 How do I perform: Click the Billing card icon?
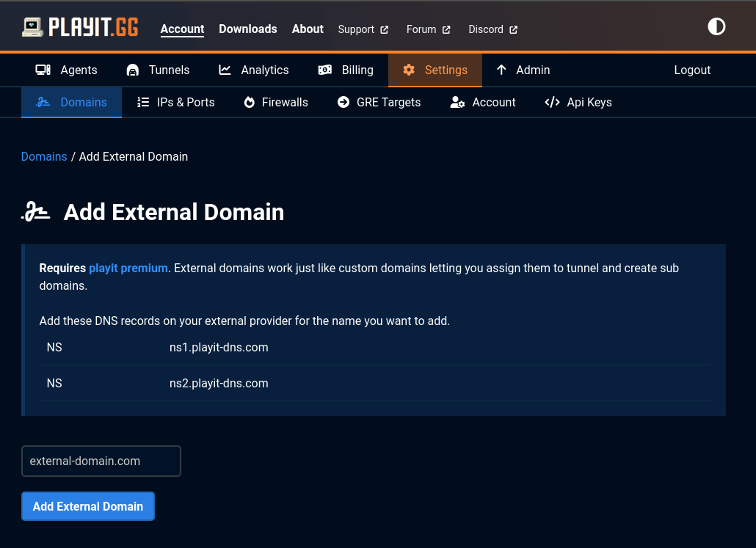[324, 70]
